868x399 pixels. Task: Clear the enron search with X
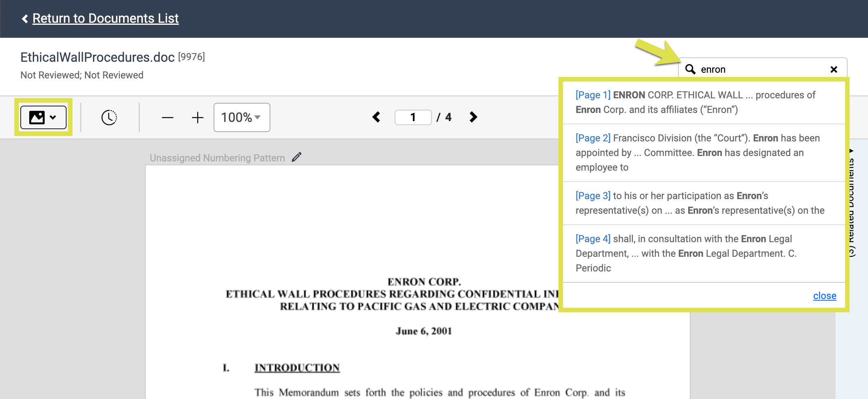point(834,69)
